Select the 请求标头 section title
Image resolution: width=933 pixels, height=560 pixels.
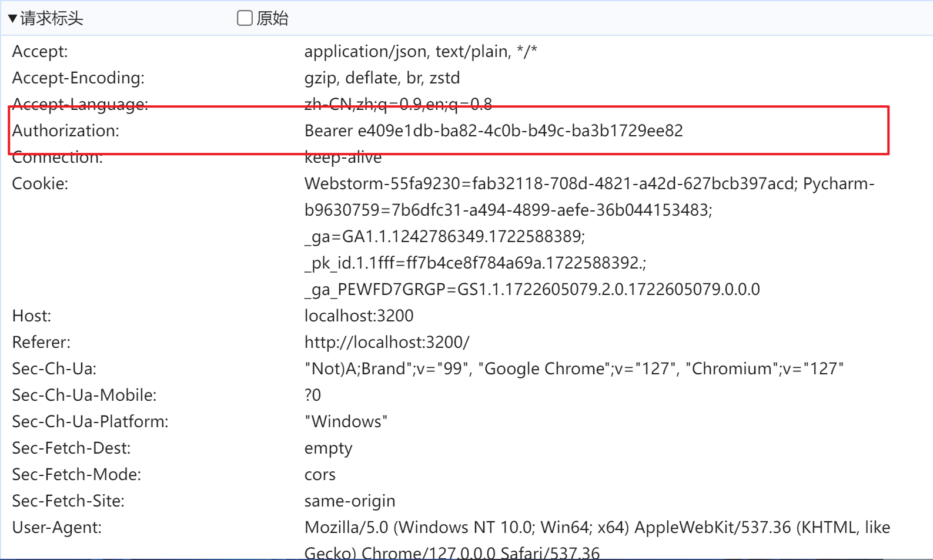(x=52, y=19)
